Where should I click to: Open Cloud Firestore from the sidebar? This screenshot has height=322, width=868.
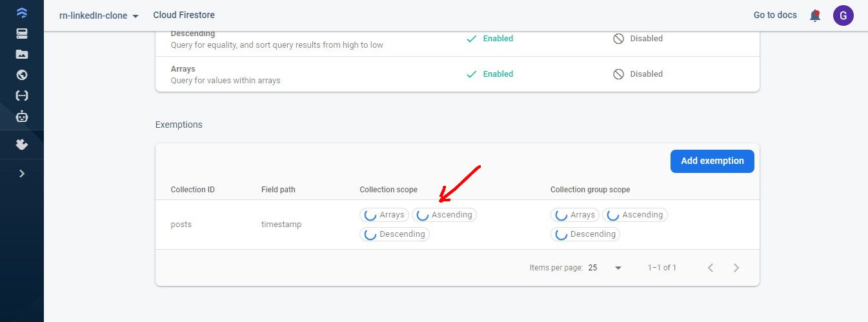click(22, 12)
